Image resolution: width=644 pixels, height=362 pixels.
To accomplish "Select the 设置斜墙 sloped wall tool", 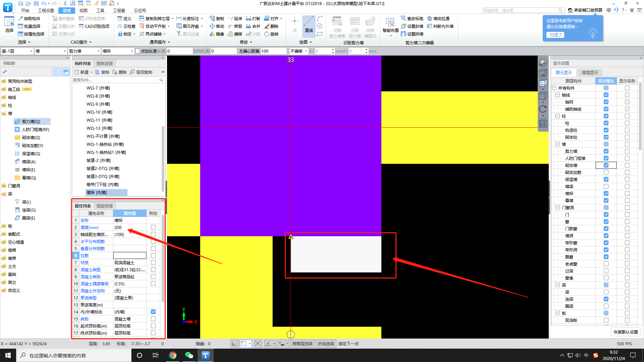I will pos(412,26).
